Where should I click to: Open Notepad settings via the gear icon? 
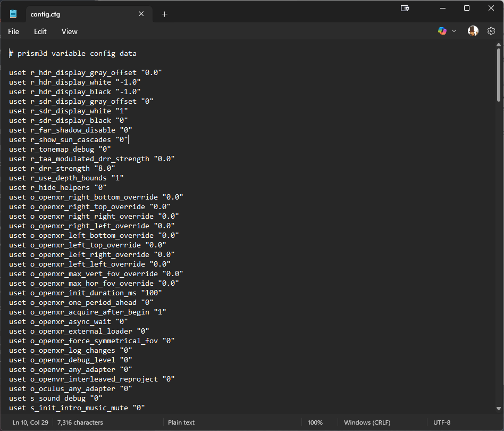tap(491, 31)
